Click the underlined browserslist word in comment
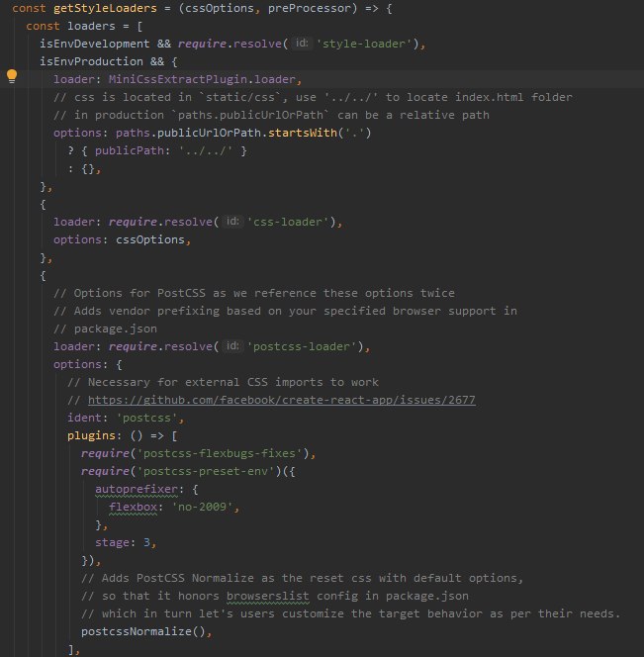The width and height of the screenshot is (644, 657). pyautogui.click(x=268, y=596)
